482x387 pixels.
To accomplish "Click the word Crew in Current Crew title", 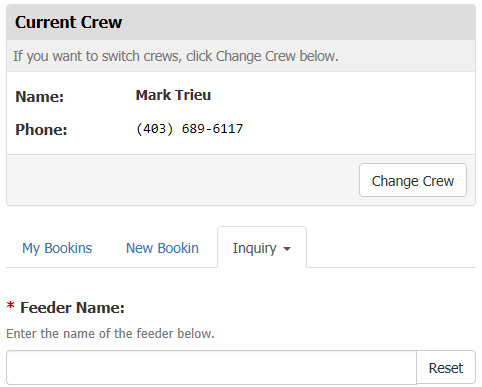I will click(102, 22).
